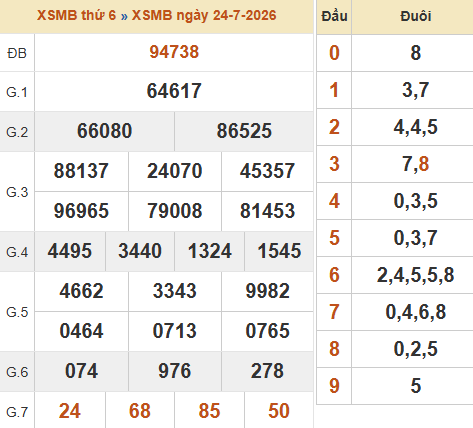Open the XSMB thứ 6 link
Screen dimensions: 473x428
coord(76,15)
